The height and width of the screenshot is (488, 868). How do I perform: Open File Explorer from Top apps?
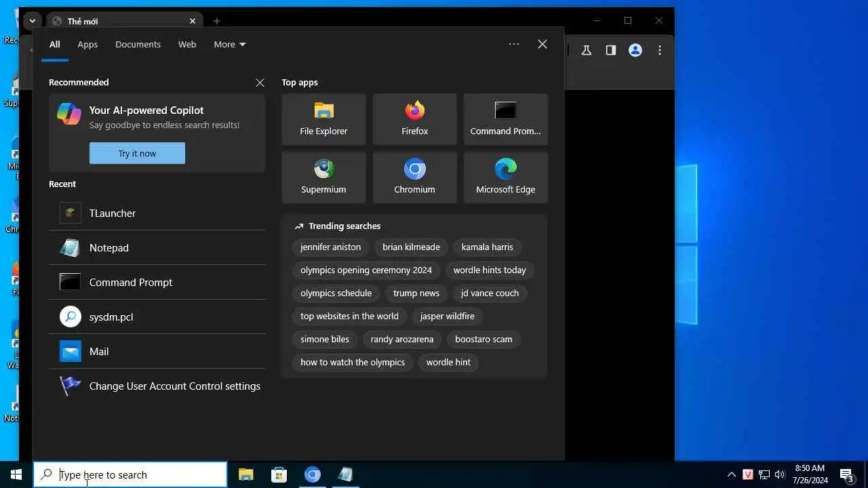tap(323, 119)
